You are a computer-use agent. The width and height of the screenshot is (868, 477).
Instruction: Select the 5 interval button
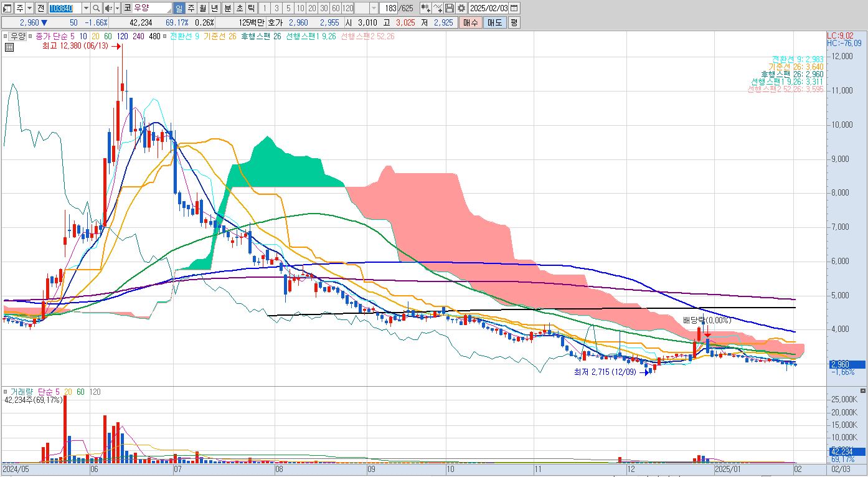[x=288, y=8]
